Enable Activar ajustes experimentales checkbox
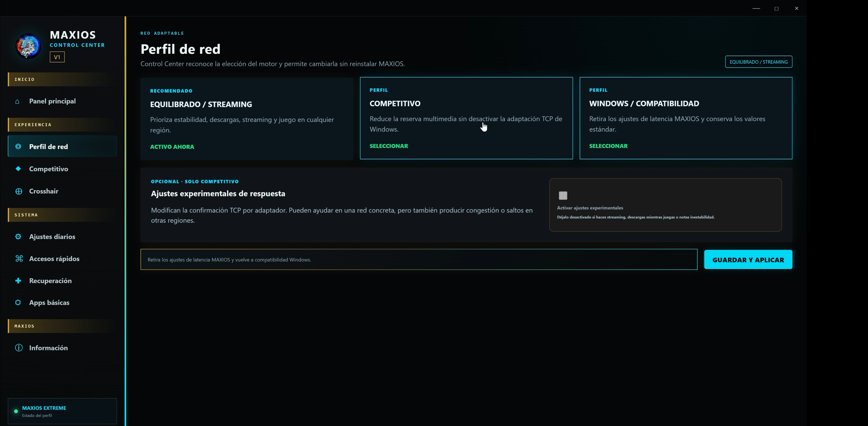Viewport: 868px width, 426px height. pos(563,196)
